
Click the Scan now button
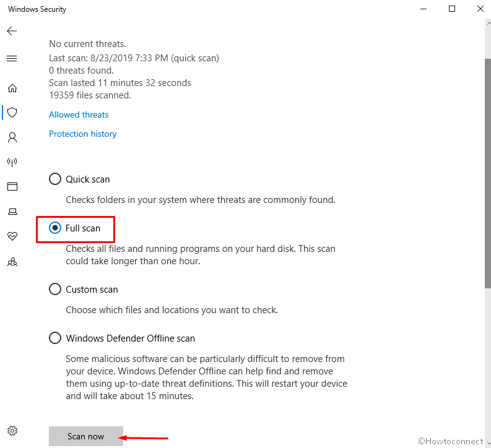pyautogui.click(x=86, y=436)
